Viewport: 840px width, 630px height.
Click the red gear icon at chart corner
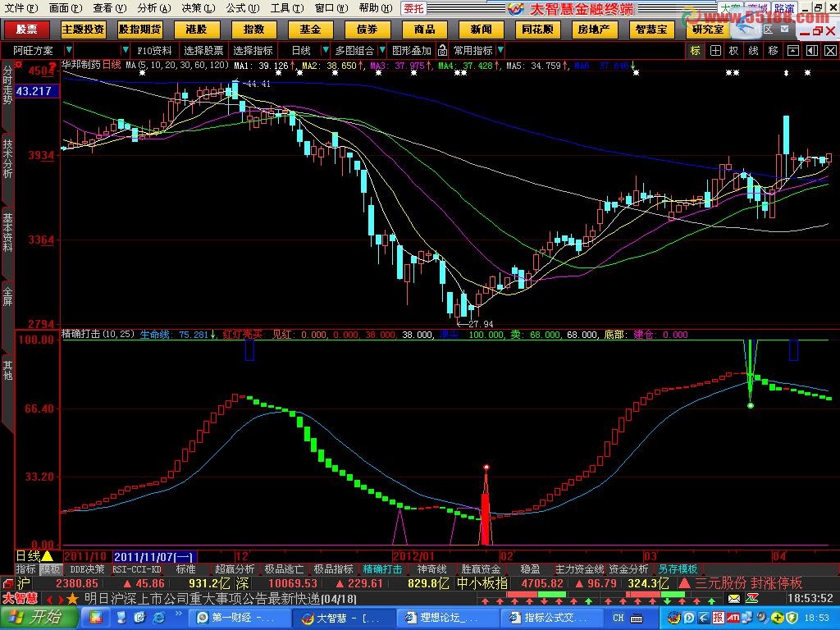pos(19,66)
